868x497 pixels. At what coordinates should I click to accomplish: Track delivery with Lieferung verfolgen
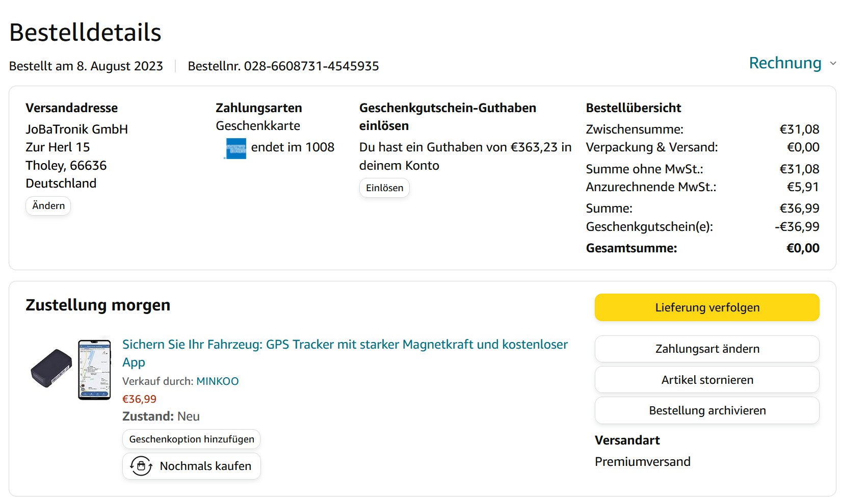pyautogui.click(x=707, y=307)
